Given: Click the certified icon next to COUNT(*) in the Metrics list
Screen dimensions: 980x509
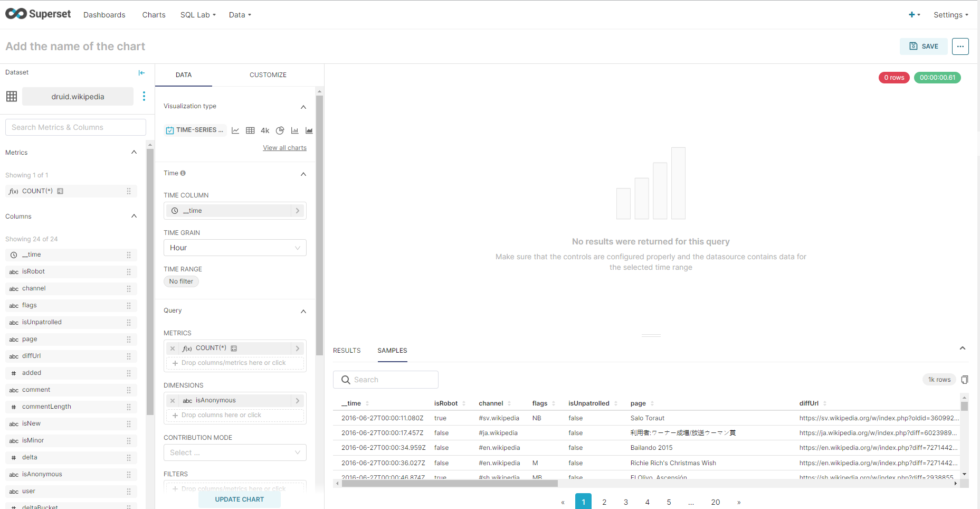Looking at the screenshot, I should pyautogui.click(x=60, y=191).
